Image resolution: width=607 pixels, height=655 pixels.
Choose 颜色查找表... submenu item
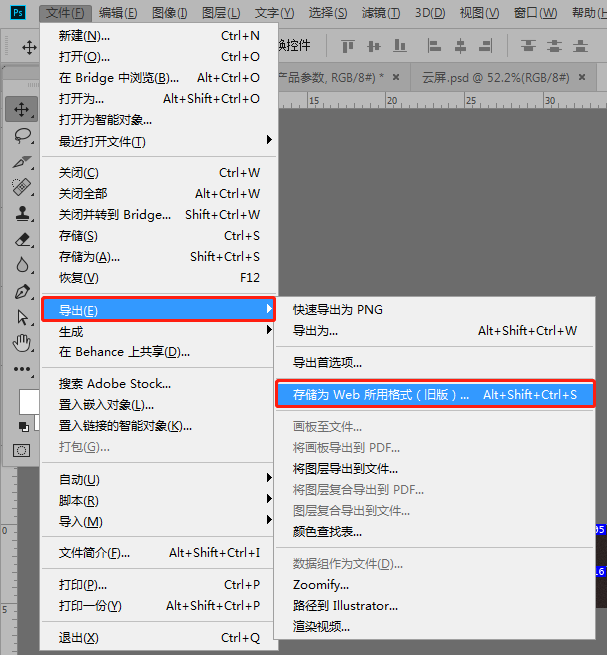tap(434, 532)
